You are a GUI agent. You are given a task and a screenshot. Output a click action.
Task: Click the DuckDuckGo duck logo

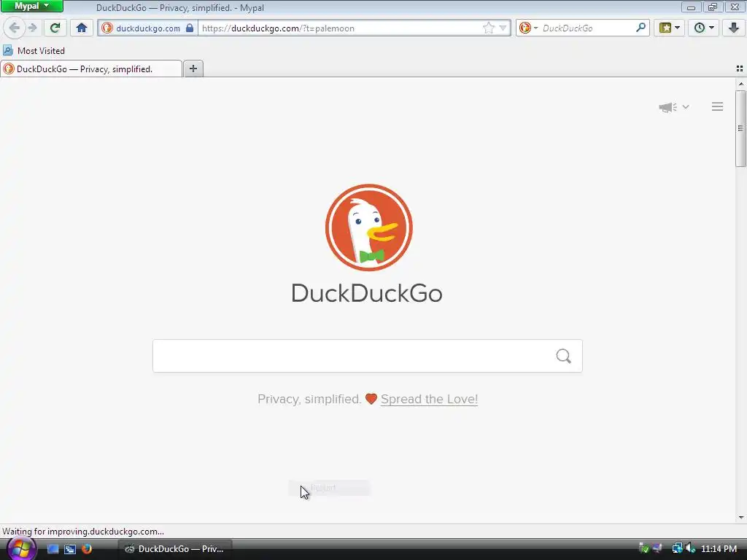[x=368, y=227]
